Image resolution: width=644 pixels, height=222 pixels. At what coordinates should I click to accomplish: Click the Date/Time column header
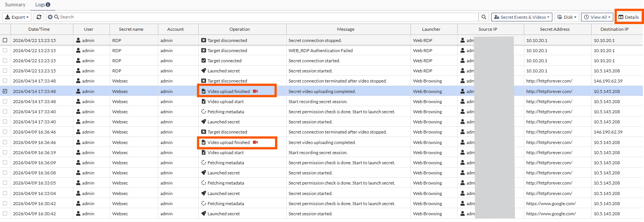point(39,29)
